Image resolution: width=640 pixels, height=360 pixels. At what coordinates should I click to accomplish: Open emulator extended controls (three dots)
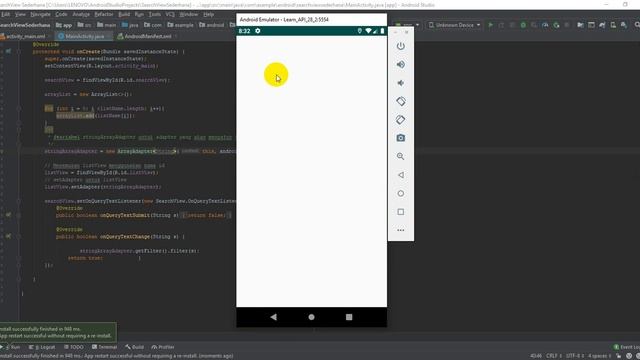(x=401, y=230)
